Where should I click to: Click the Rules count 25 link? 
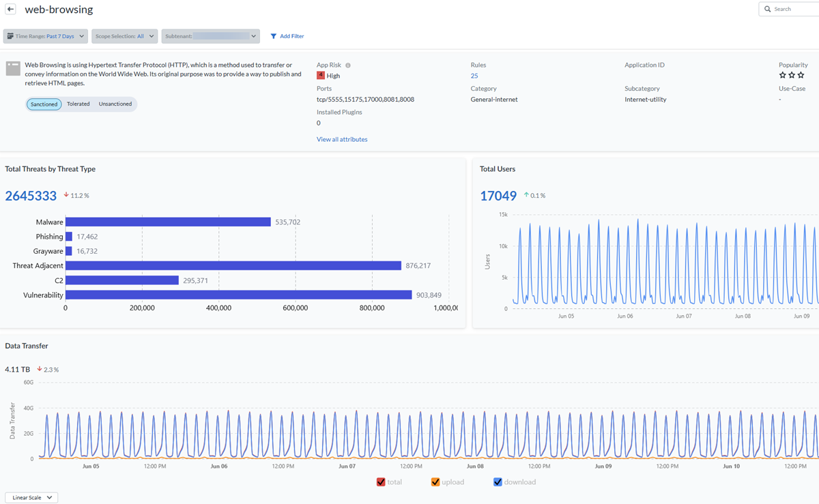point(474,76)
